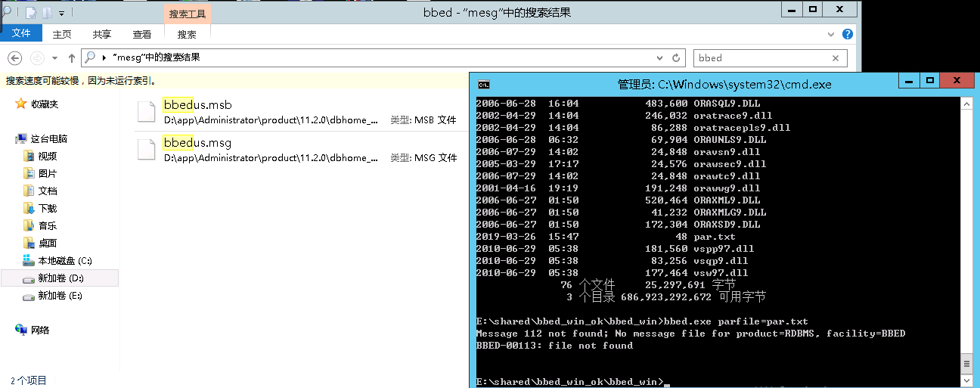This screenshot has height=388, width=980.
Task: Refresh the search results address bar
Action: (677, 58)
